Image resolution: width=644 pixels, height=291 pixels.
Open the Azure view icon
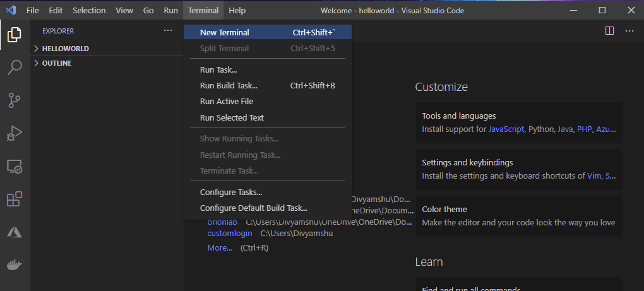point(15,232)
